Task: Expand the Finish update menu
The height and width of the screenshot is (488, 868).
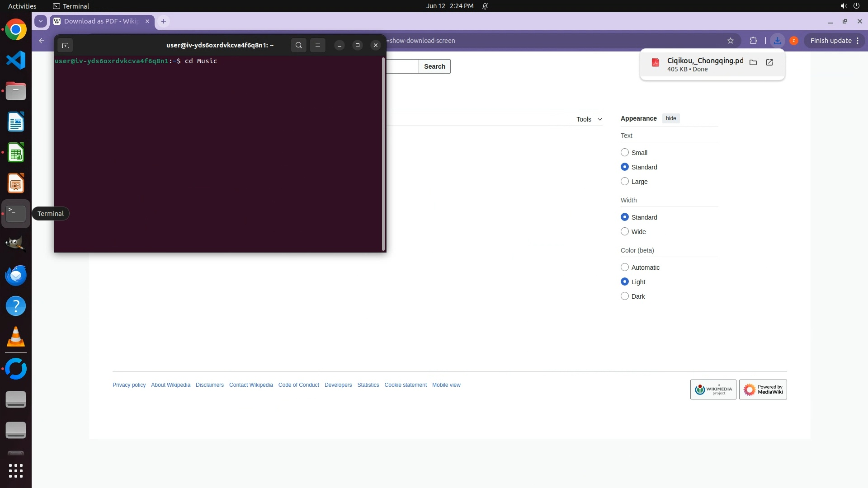Action: [x=858, y=41]
